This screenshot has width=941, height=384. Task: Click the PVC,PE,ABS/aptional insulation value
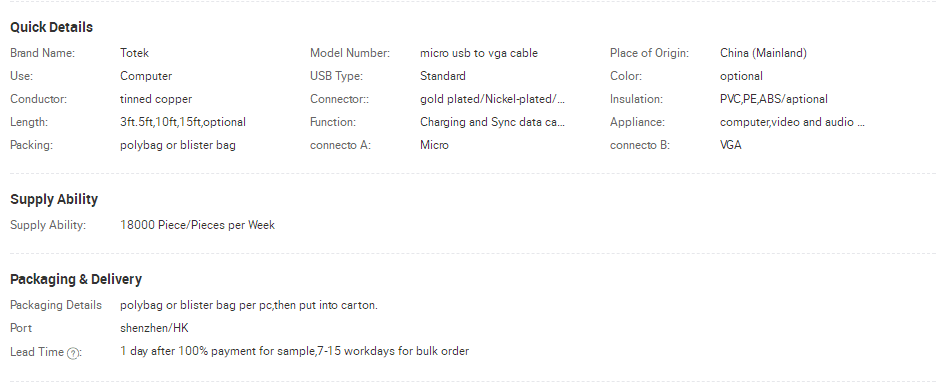tap(774, 99)
